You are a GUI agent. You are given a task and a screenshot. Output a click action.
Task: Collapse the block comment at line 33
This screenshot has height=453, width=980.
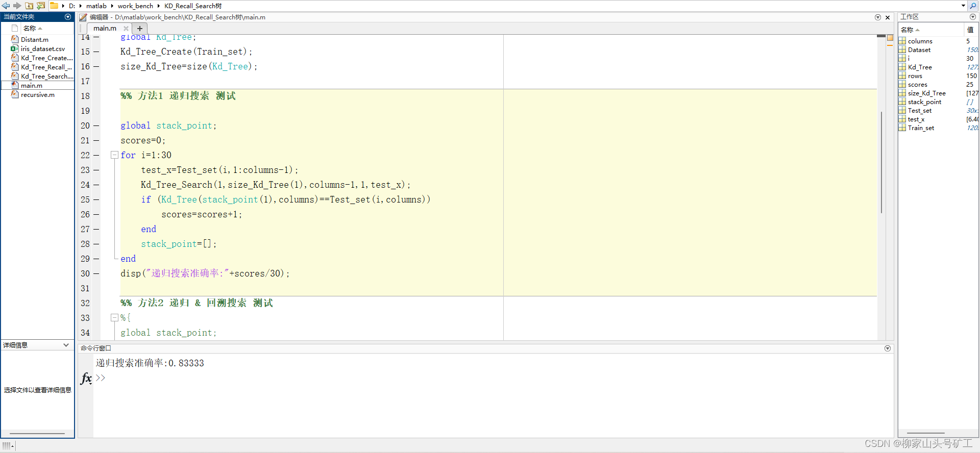(x=114, y=317)
